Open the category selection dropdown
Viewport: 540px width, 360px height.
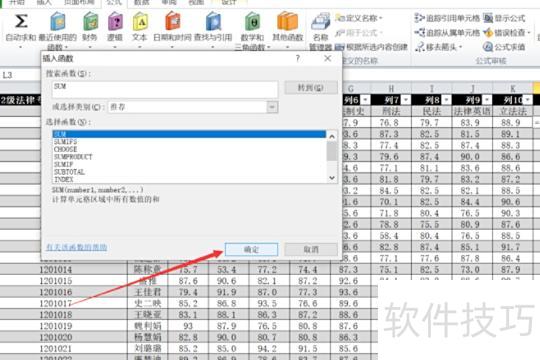[x=272, y=107]
